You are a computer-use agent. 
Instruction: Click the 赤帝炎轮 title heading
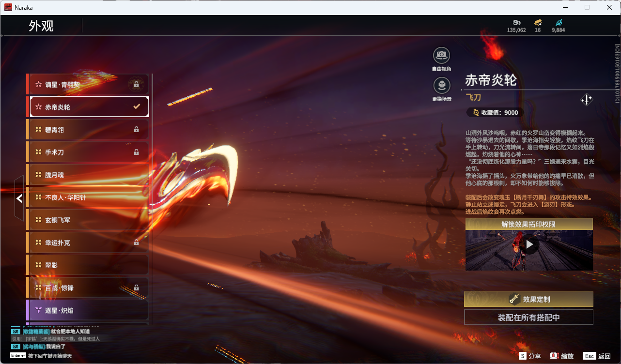click(491, 80)
